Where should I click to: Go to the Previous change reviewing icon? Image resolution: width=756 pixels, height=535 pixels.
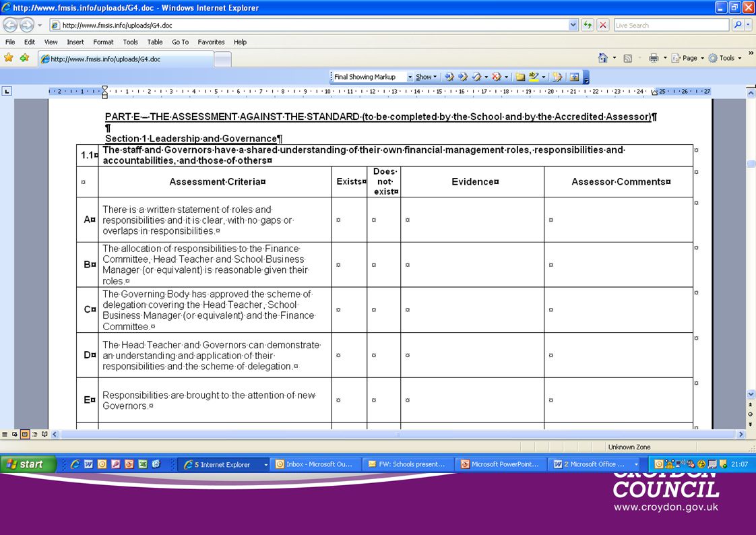click(449, 77)
